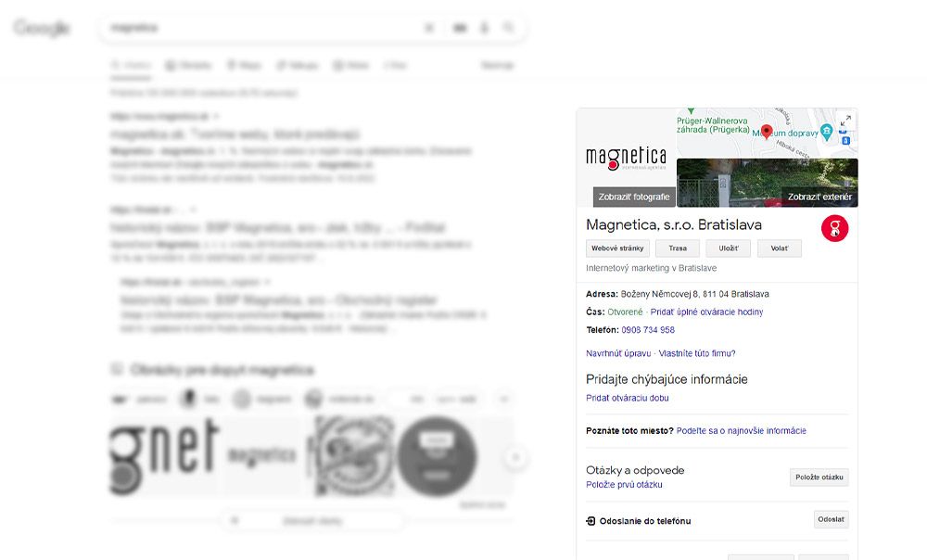Clear the magnetica query with the X icon
Viewport: 927px width, 560px height.
coord(429,28)
